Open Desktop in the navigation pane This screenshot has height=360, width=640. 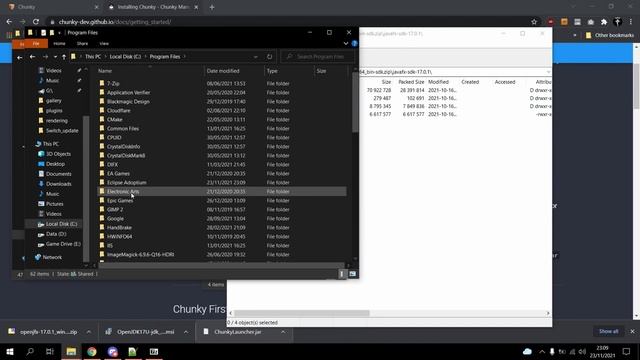(x=55, y=164)
